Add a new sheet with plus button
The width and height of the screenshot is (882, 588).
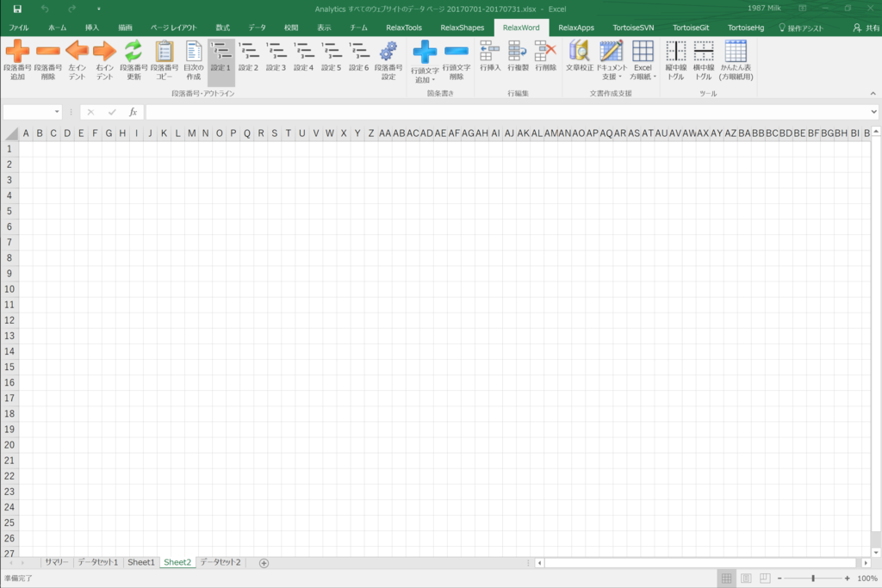(264, 563)
